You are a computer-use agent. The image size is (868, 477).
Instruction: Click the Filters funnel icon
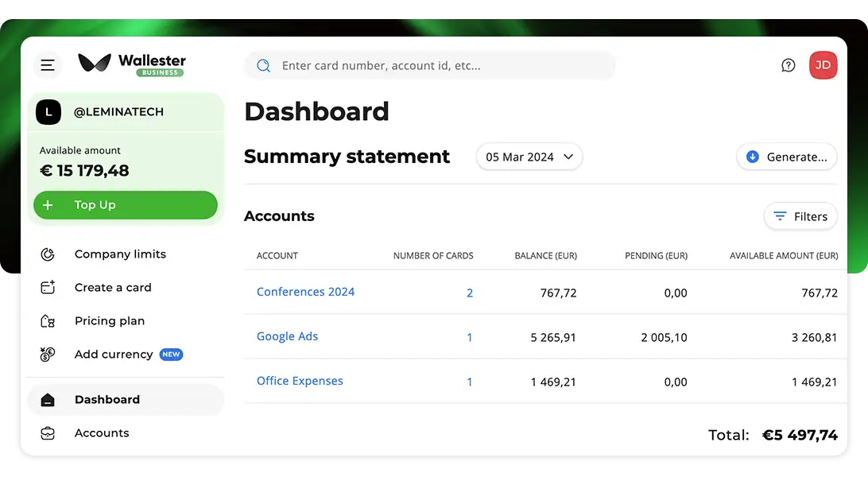pos(780,216)
